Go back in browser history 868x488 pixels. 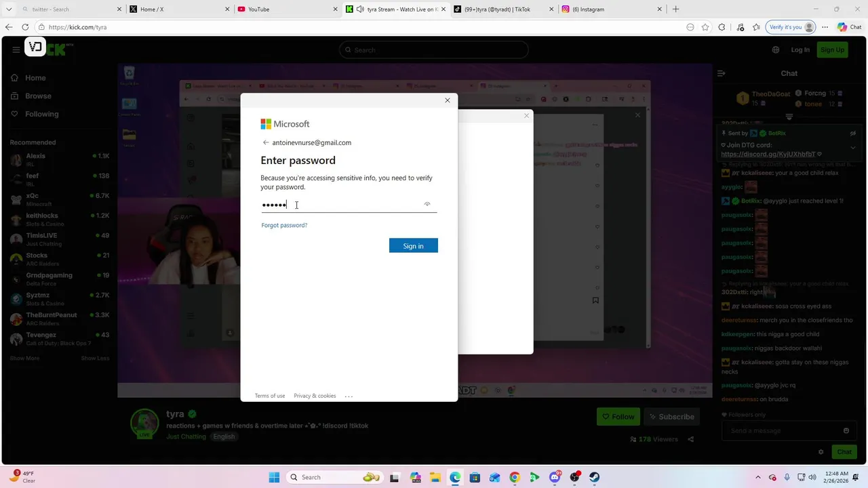coord(9,27)
